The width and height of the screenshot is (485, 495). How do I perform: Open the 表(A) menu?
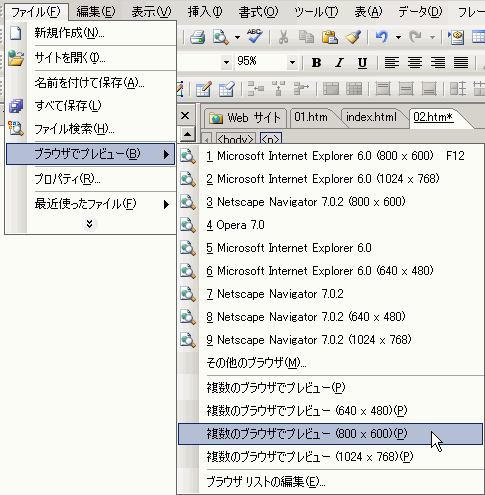[x=368, y=12]
